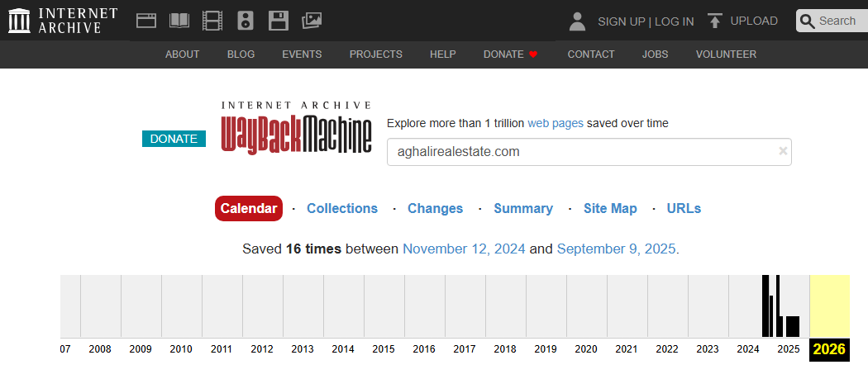Switch to the URLs tab

tap(684, 209)
